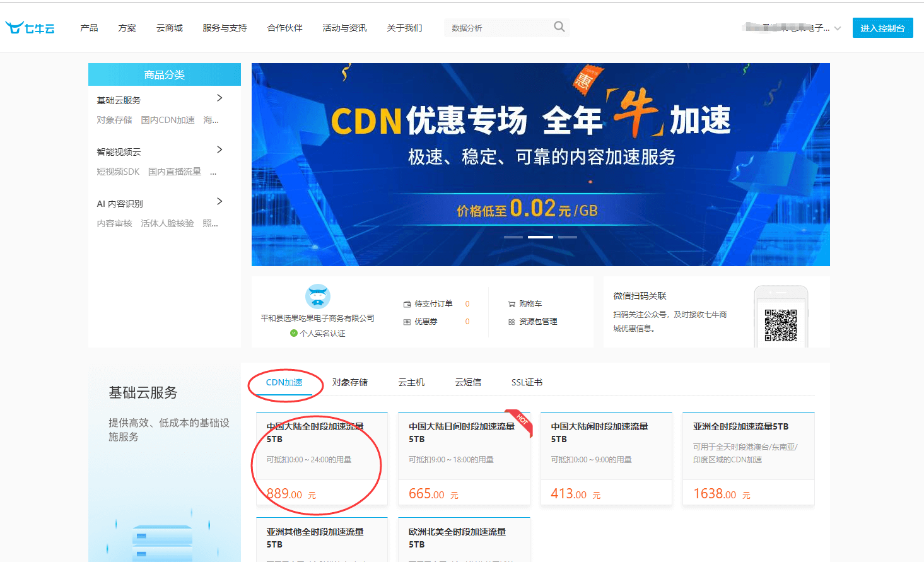Image resolution: width=924 pixels, height=562 pixels.
Task: Click the 889.00 元 price
Action: point(291,494)
